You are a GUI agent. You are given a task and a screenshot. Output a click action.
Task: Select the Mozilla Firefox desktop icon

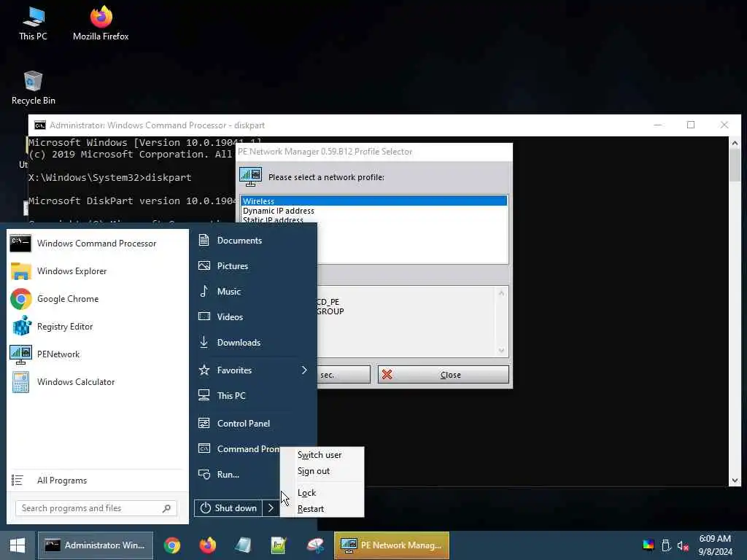click(101, 23)
